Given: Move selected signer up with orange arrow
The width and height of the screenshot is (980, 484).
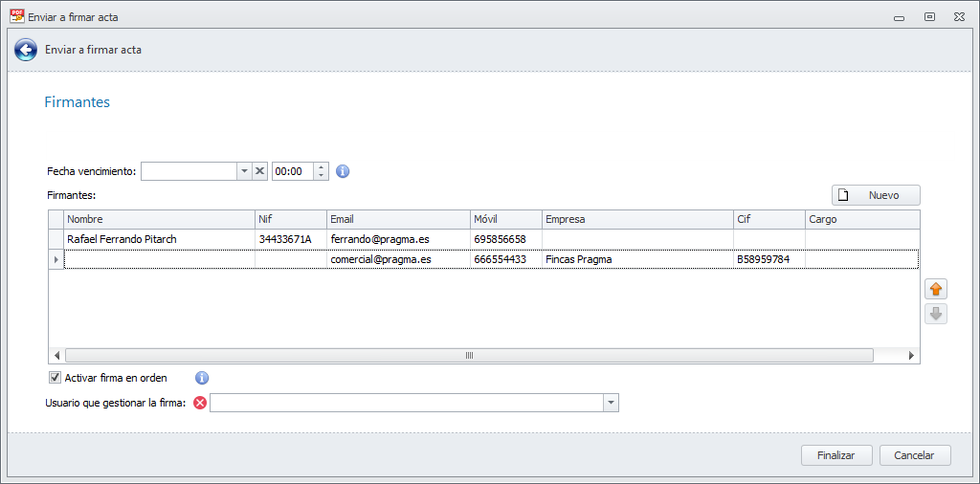Looking at the screenshot, I should pyautogui.click(x=936, y=289).
